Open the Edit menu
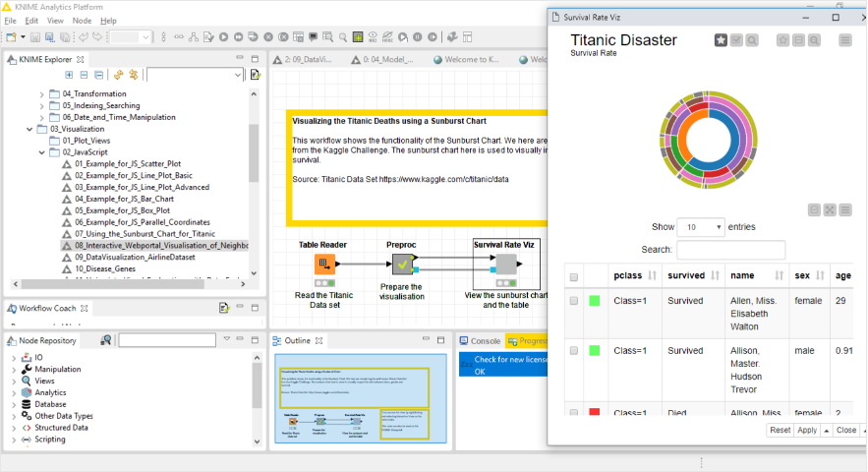The height and width of the screenshot is (472, 868). (31, 21)
